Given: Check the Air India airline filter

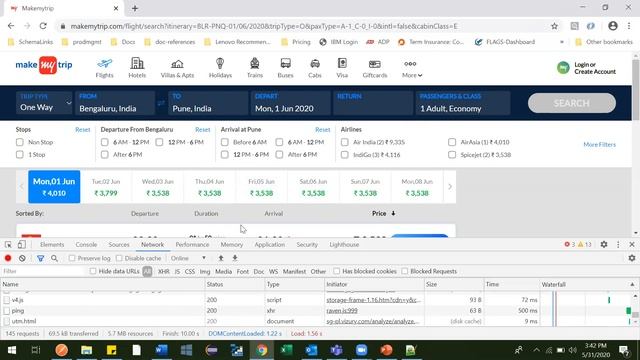Looking at the screenshot, I should coord(344,142).
